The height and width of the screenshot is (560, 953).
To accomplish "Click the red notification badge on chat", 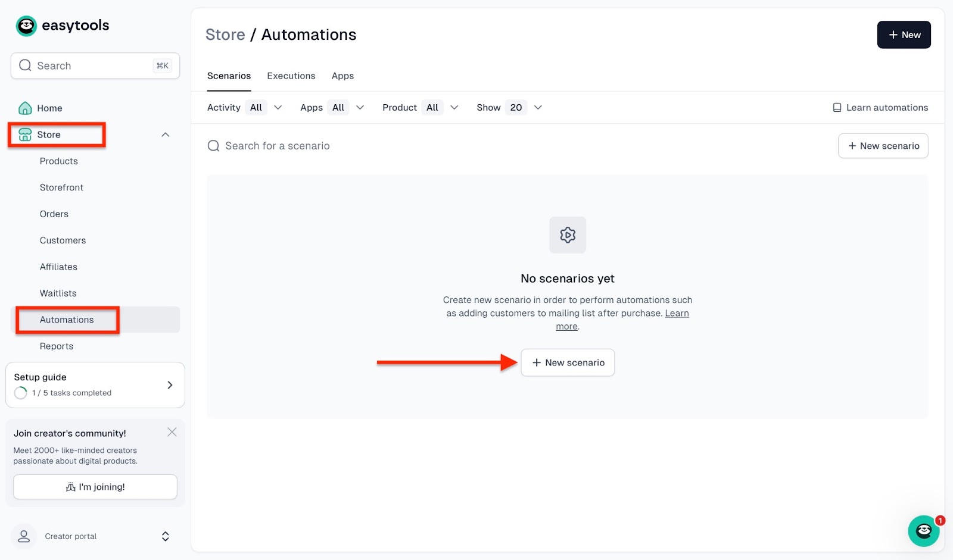I will (x=940, y=520).
